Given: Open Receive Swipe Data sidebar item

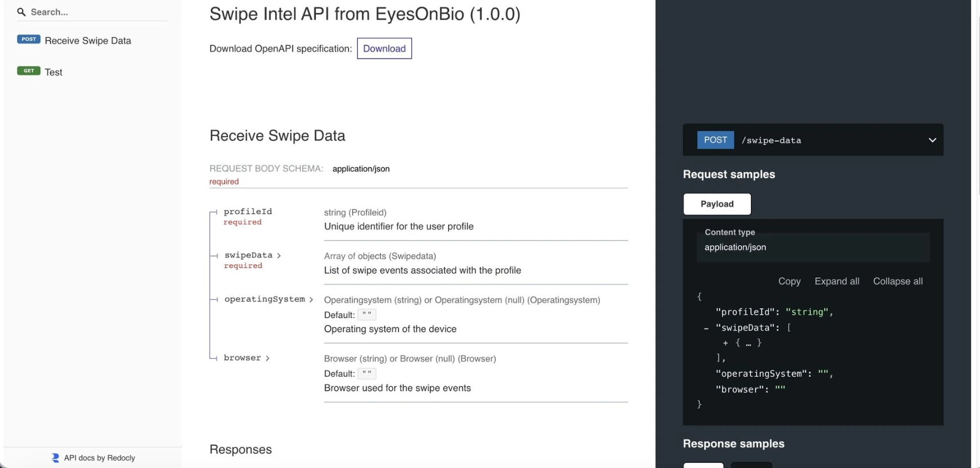Looking at the screenshot, I should 88,41.
